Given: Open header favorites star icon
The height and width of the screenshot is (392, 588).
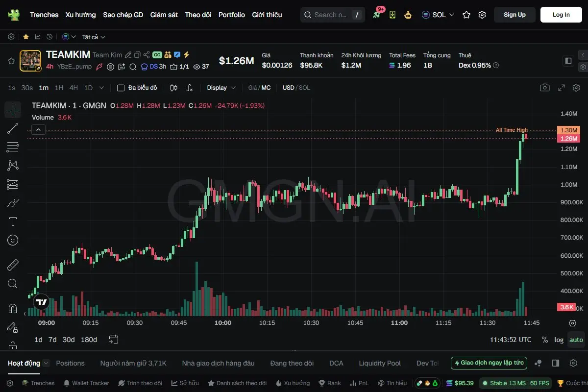Looking at the screenshot, I should [466, 15].
